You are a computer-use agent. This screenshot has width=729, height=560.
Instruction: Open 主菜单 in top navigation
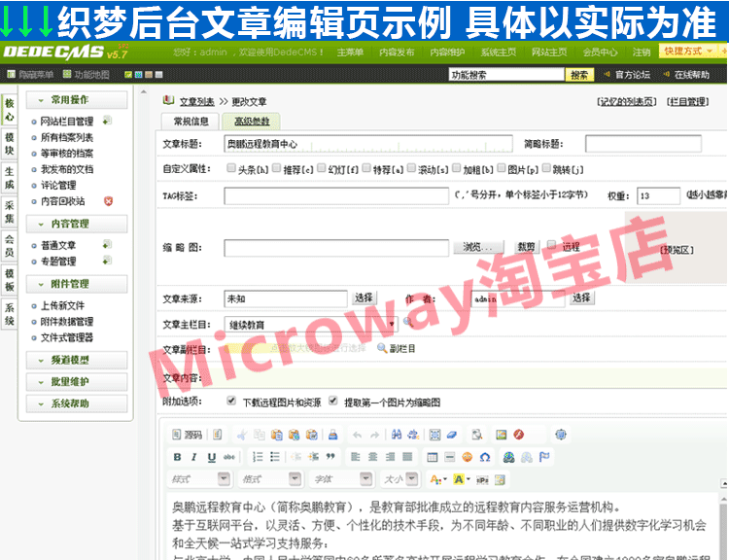[x=350, y=52]
